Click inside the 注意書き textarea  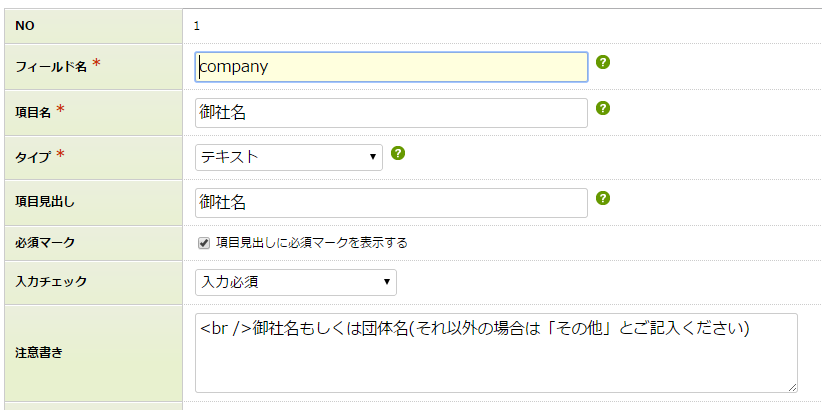coord(496,353)
